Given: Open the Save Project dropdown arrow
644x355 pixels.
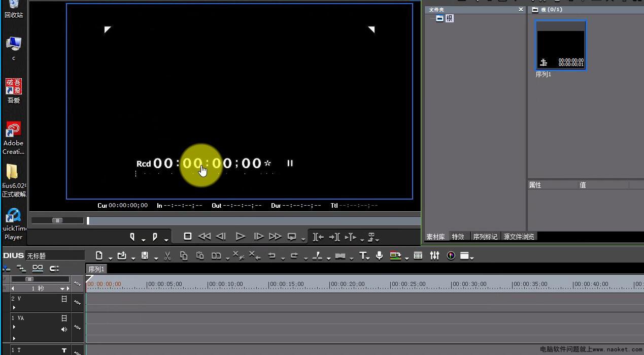Looking at the screenshot, I should 156,259.
